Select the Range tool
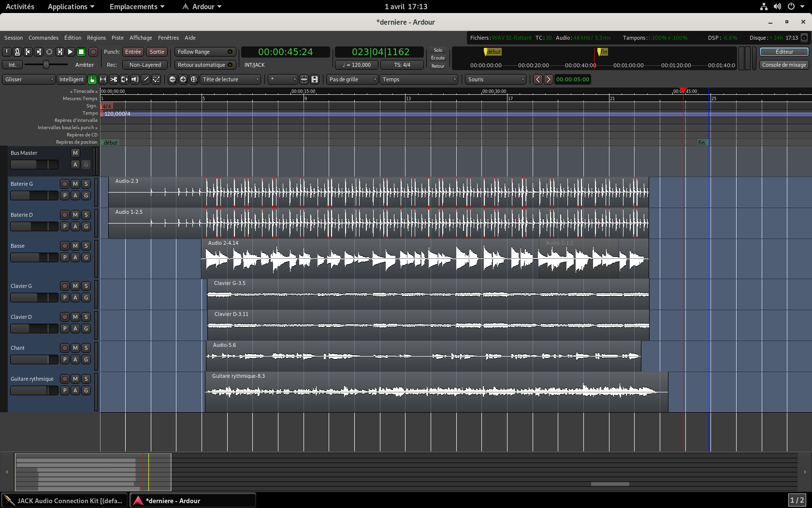This screenshot has width=812, height=508. (x=103, y=79)
